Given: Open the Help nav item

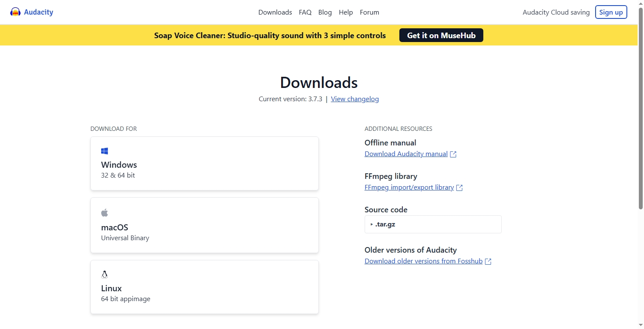Looking at the screenshot, I should tap(346, 12).
